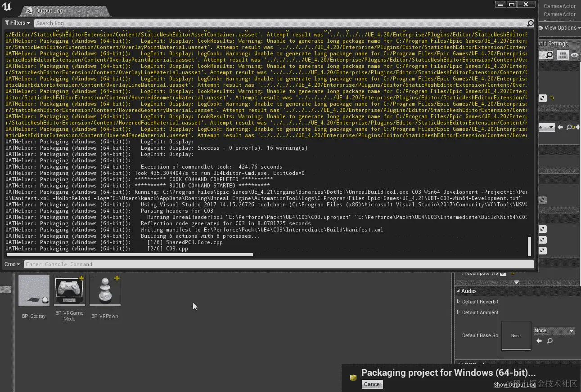Click the magnifier icon in Search Log

click(x=531, y=23)
